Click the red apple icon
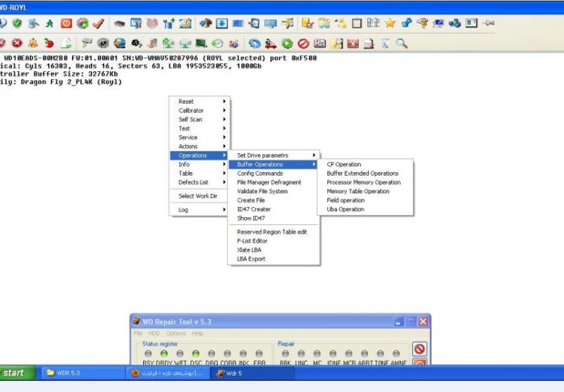564x392 pixels. coord(49,44)
